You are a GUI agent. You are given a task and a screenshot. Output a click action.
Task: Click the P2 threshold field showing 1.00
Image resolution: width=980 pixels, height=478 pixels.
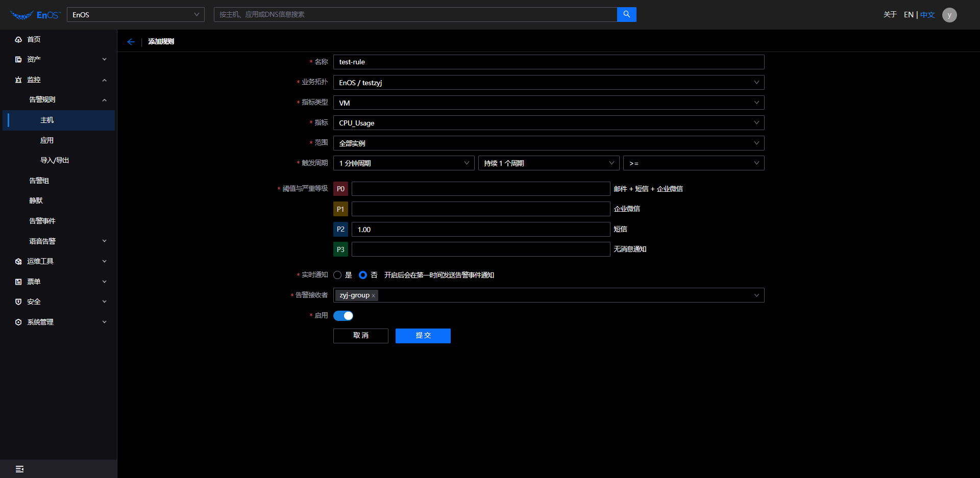tap(481, 229)
